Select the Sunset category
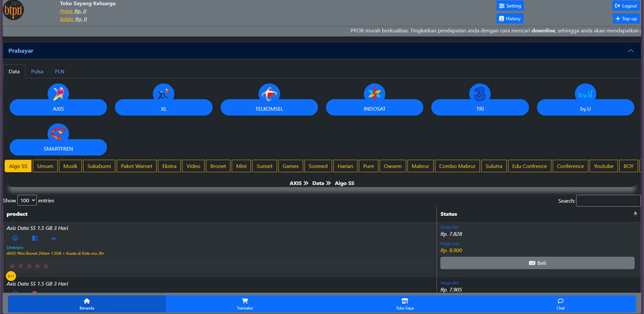 pyautogui.click(x=265, y=166)
